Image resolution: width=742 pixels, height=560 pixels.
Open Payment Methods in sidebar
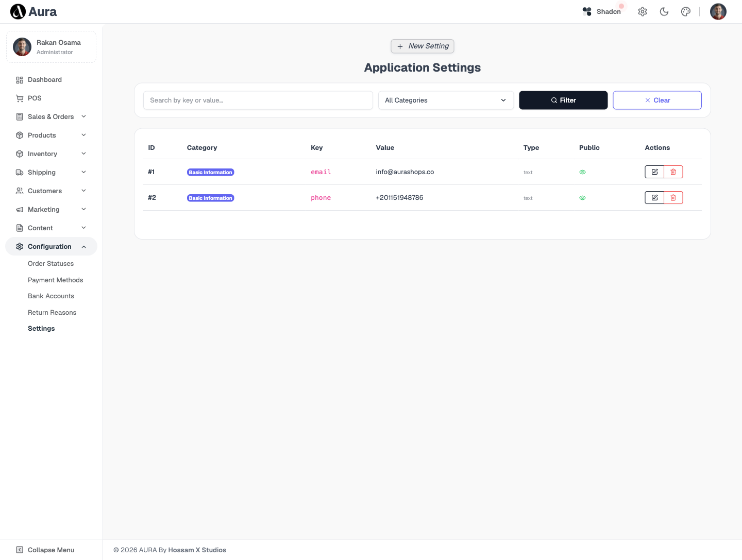[x=55, y=280]
